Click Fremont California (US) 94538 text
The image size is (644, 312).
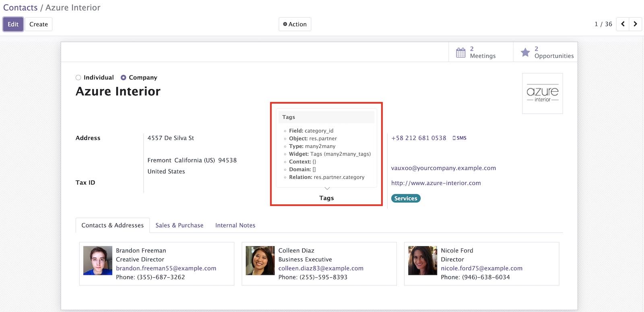click(192, 160)
